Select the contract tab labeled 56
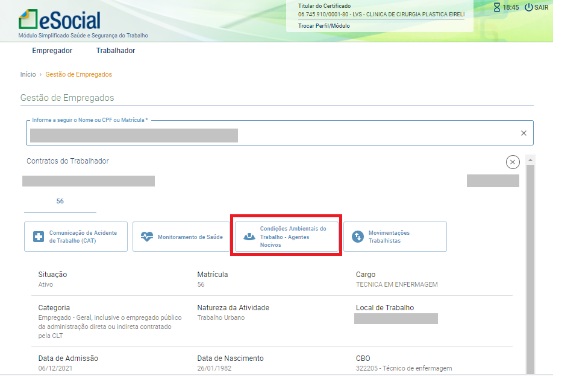The image size is (569, 376). [60, 201]
